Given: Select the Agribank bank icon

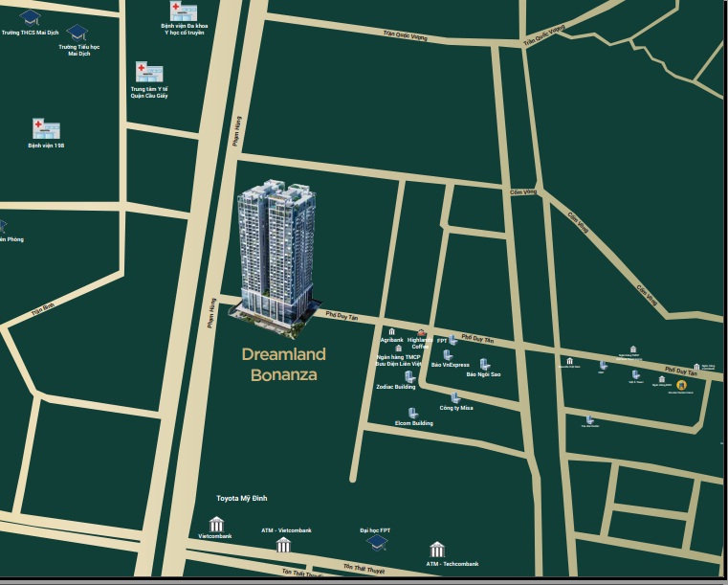Looking at the screenshot, I should (x=392, y=332).
